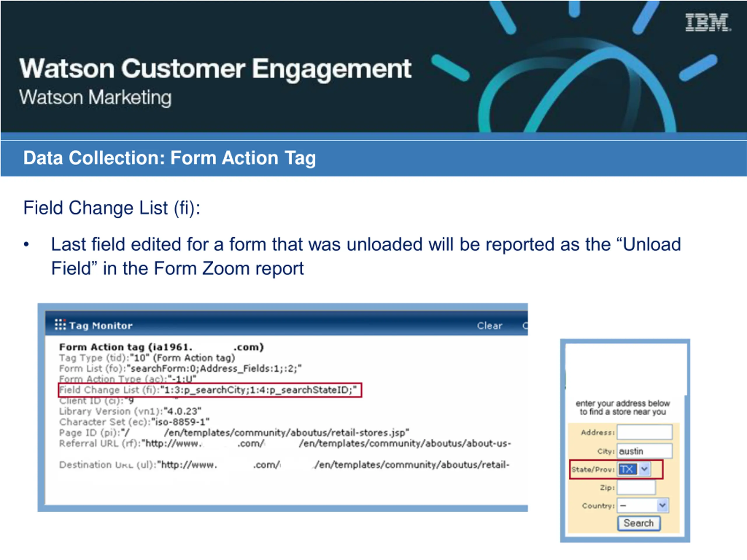Click the 'enter your address below' text
The width and height of the screenshot is (747, 560).
tap(623, 403)
